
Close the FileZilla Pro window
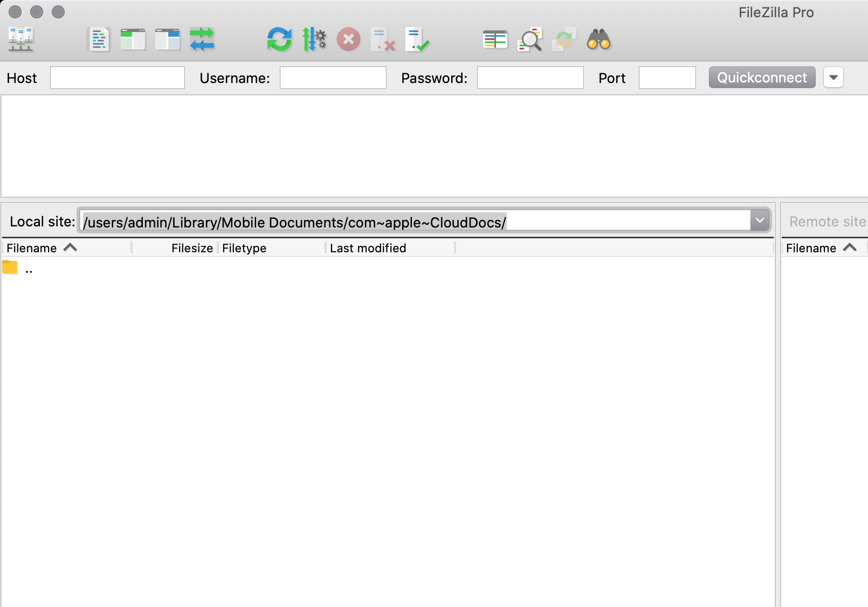15,12
